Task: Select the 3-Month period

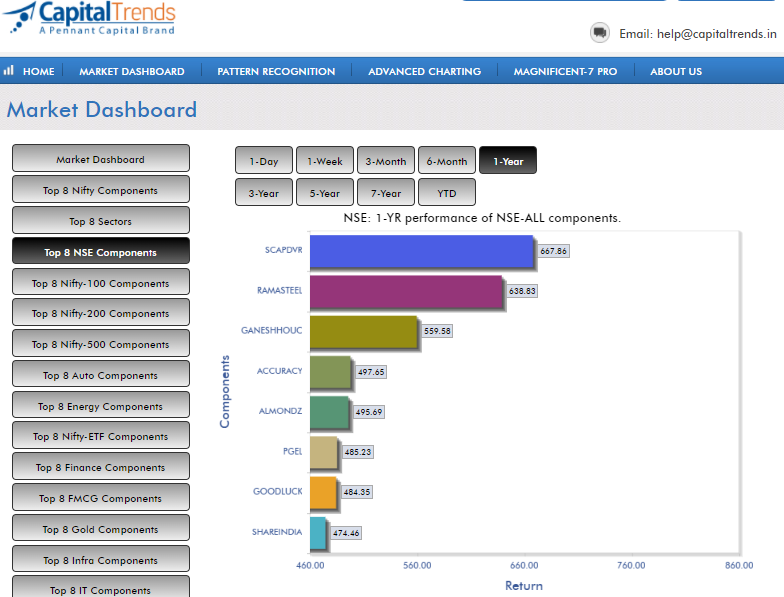Action: (x=386, y=160)
